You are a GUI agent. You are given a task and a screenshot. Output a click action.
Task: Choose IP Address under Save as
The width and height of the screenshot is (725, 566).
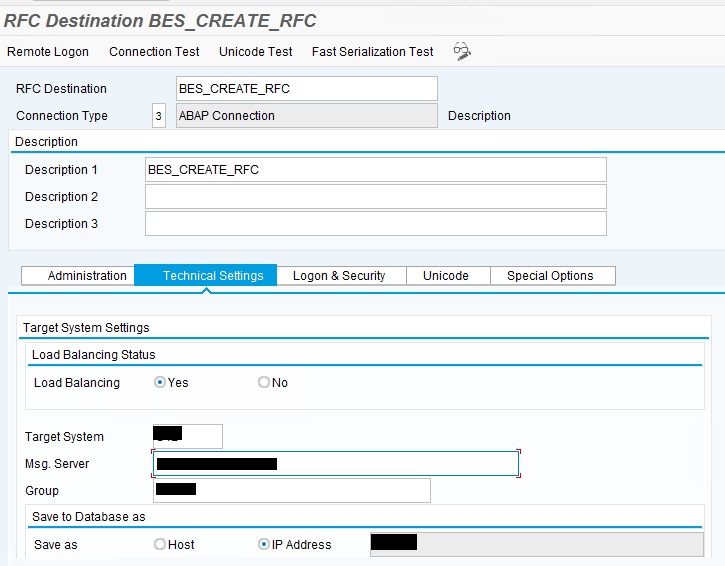[264, 544]
